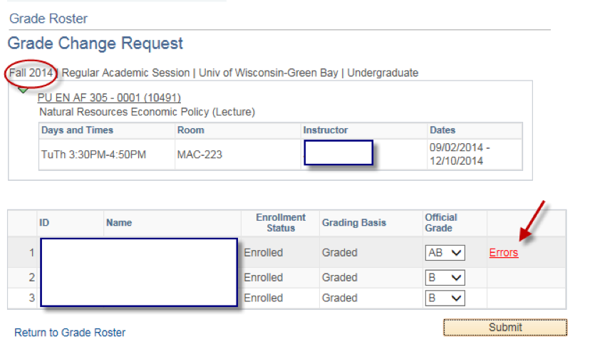590x364 pixels.
Task: Click the TuTh 3:30PM-4:50PM schedule cell
Action: tap(93, 155)
